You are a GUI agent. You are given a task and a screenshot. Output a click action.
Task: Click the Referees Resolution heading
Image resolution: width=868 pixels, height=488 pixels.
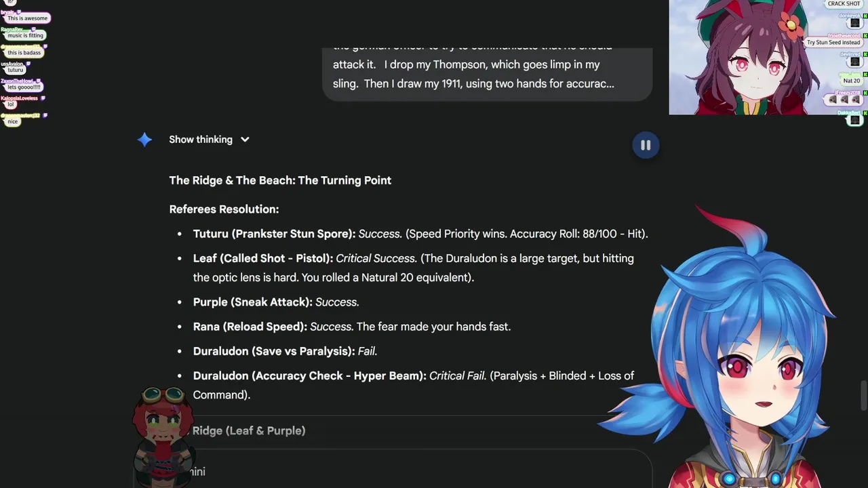224,209
